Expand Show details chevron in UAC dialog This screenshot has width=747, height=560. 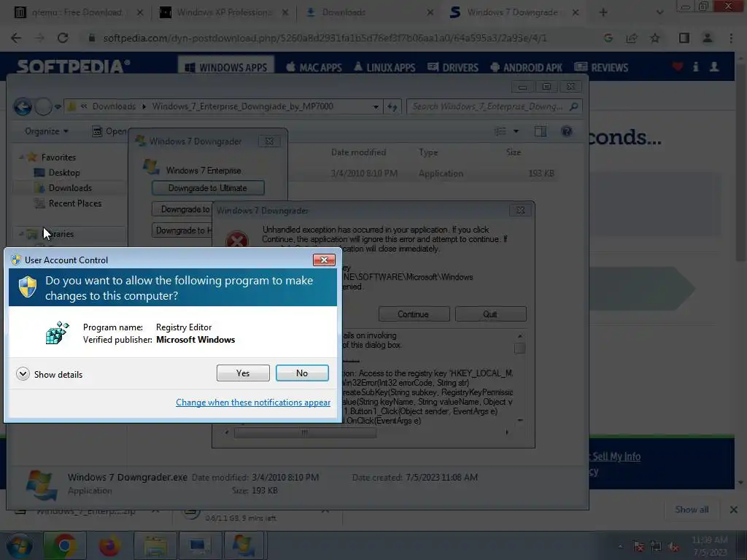(x=23, y=374)
